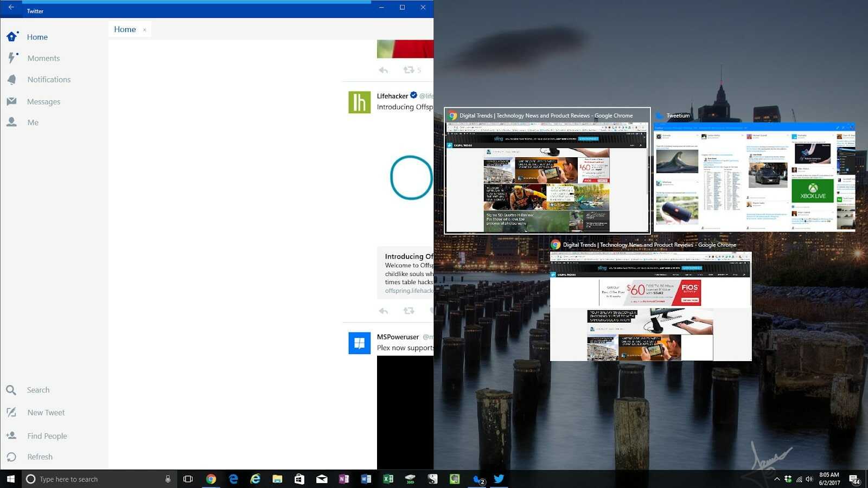Reply to the Lifehacker tweet using reply icon
The height and width of the screenshot is (488, 868).
tap(383, 310)
